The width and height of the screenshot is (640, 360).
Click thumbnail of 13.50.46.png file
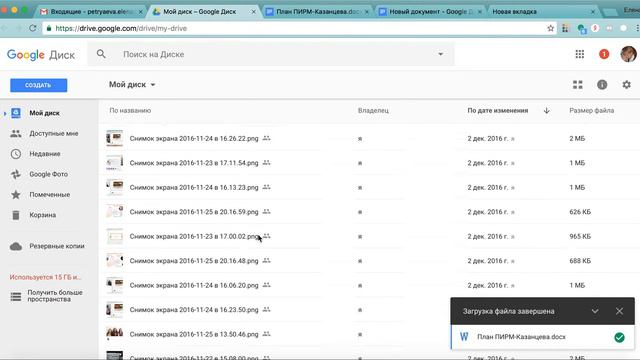point(115,334)
